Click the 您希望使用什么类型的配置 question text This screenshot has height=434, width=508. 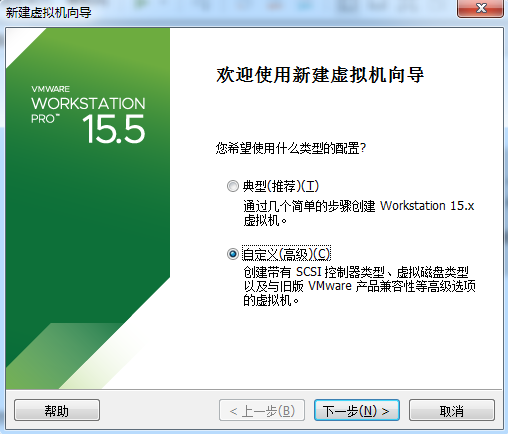coord(291,148)
